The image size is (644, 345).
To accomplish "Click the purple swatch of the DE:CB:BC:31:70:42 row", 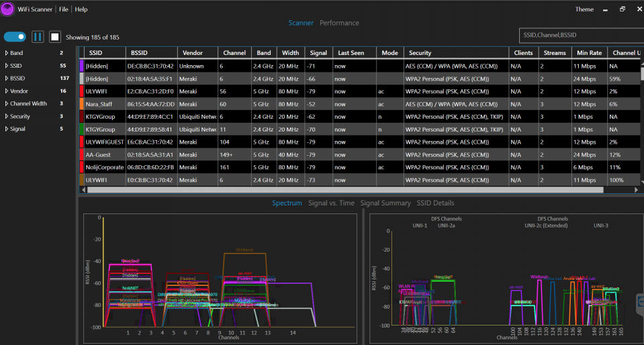I will 81,66.
